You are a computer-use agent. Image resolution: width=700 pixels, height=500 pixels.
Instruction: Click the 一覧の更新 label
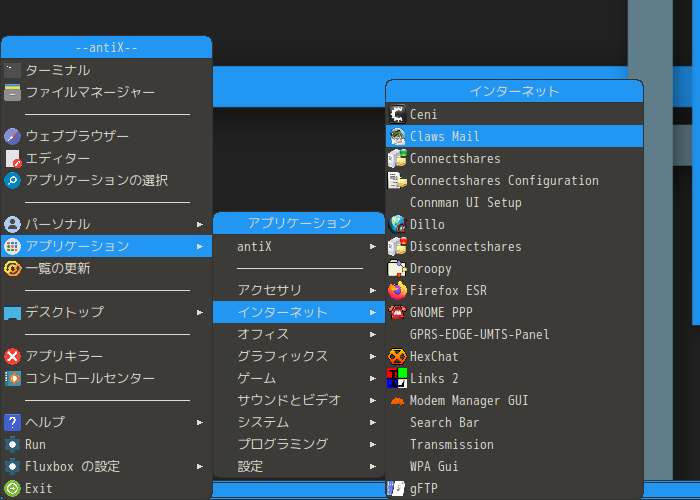pyautogui.click(x=58, y=268)
